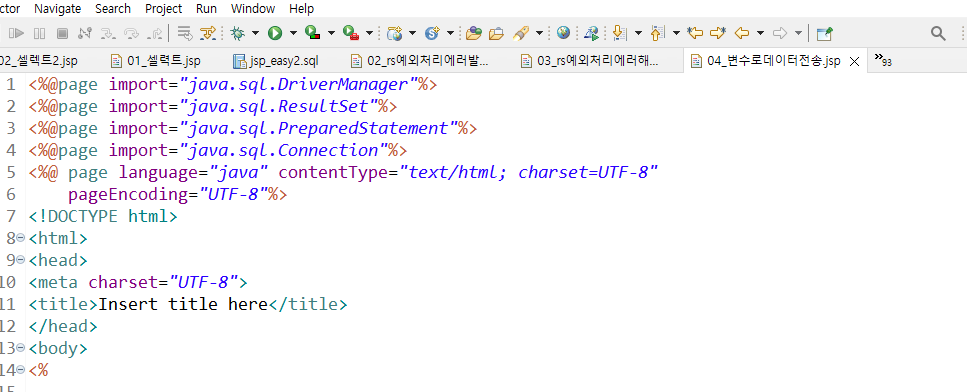Click the Open Type icon

pos(474,33)
